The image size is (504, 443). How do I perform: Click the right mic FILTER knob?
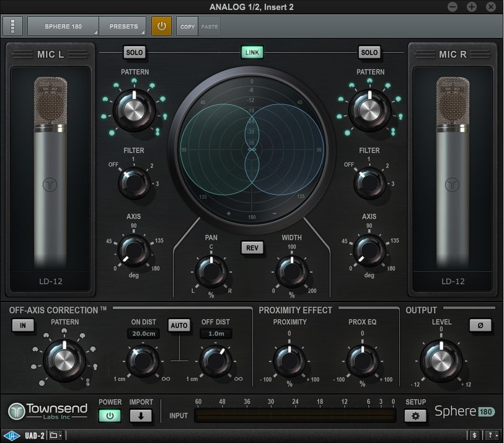pos(369,184)
